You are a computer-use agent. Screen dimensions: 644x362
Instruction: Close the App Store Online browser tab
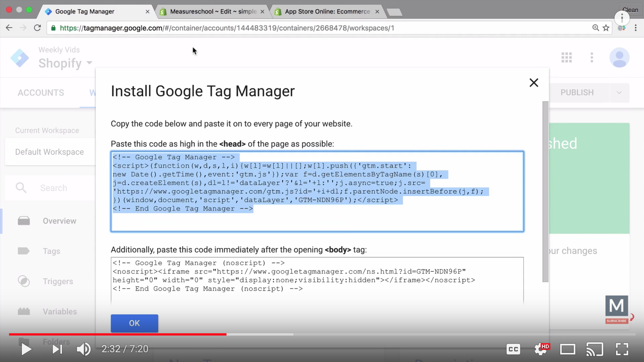[x=377, y=12]
